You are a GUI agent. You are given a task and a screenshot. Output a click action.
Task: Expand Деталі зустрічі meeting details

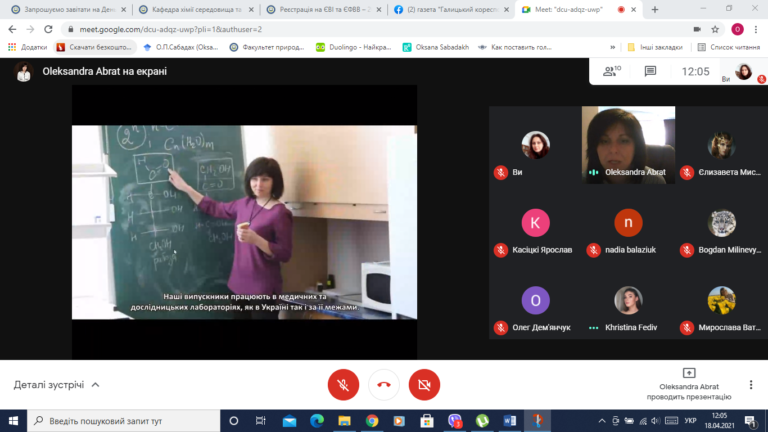coord(56,385)
